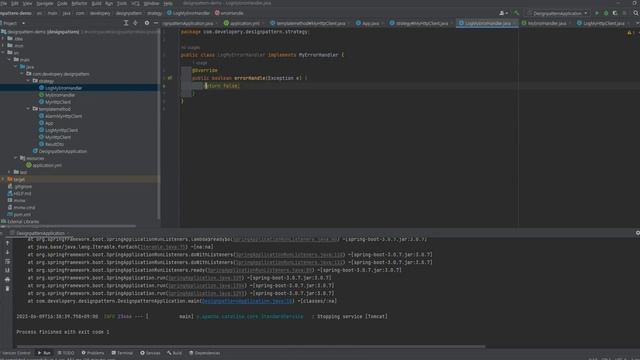Click the Down stack trace arrow icon

[7, 252]
